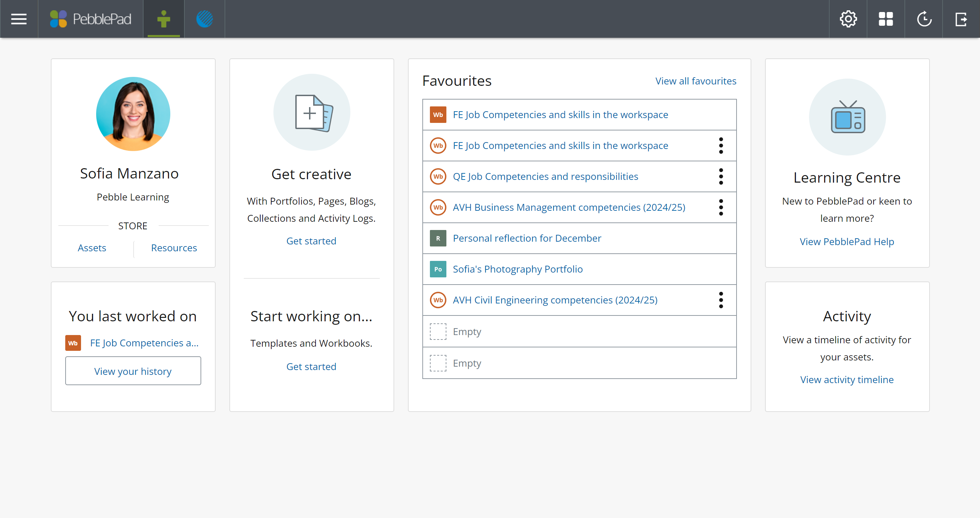Switch to the ATLAS tab icon

pyautogui.click(x=204, y=19)
